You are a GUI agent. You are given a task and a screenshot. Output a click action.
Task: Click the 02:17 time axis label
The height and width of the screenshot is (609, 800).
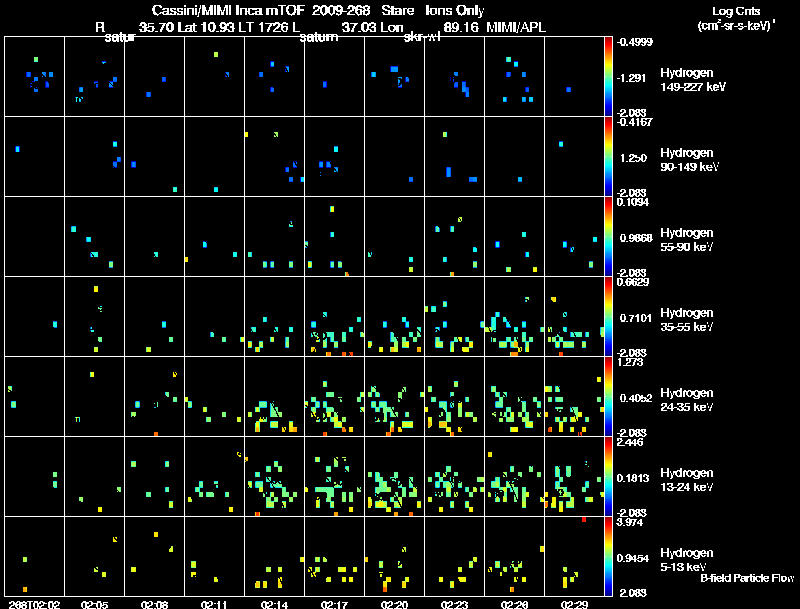pyautogui.click(x=334, y=604)
